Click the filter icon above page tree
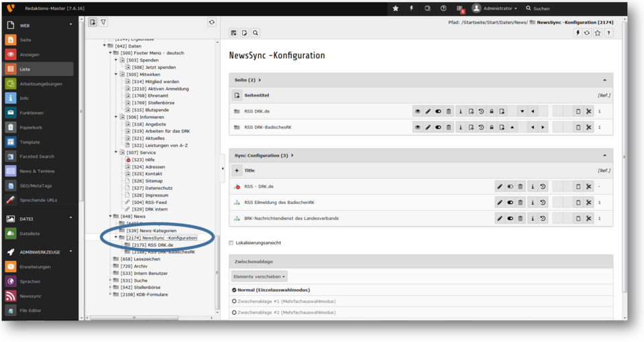Image resolution: width=644 pixels, height=342 pixels. tap(104, 22)
